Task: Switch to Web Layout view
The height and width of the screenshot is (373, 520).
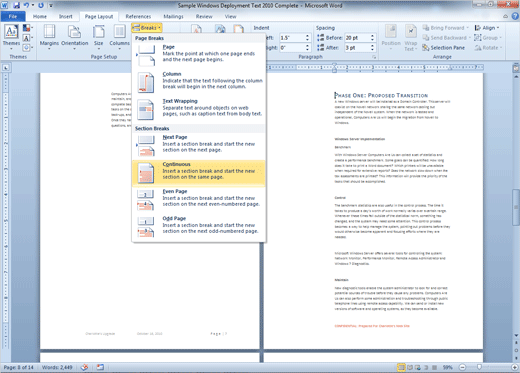Action: tap(418, 367)
